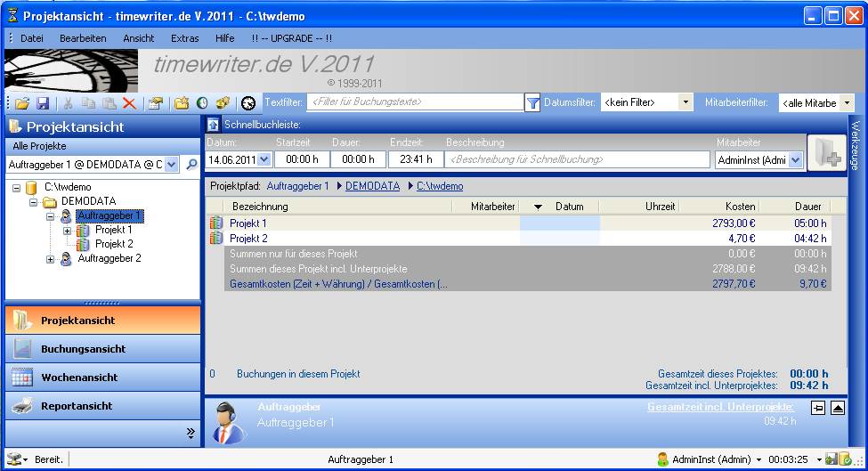Screen dimensions: 868x471
Task: Delete with the red X toolbar icon
Action: pyautogui.click(x=130, y=103)
